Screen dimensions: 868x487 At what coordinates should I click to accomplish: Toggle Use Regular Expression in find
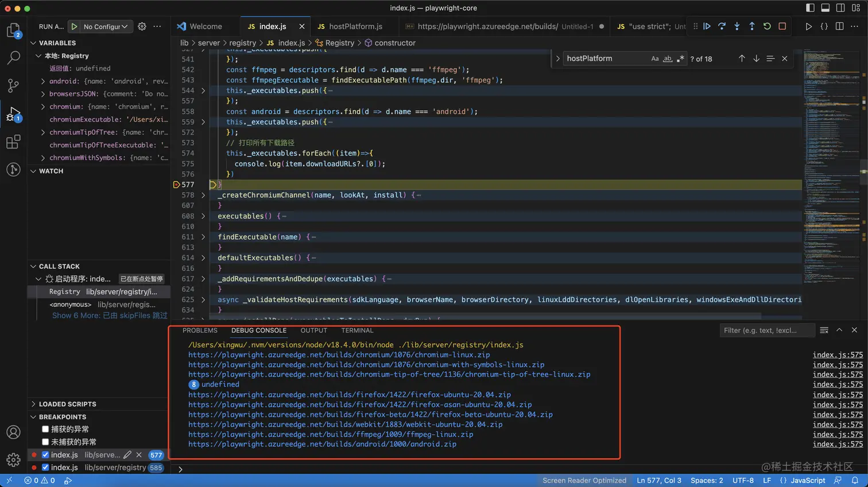(680, 59)
